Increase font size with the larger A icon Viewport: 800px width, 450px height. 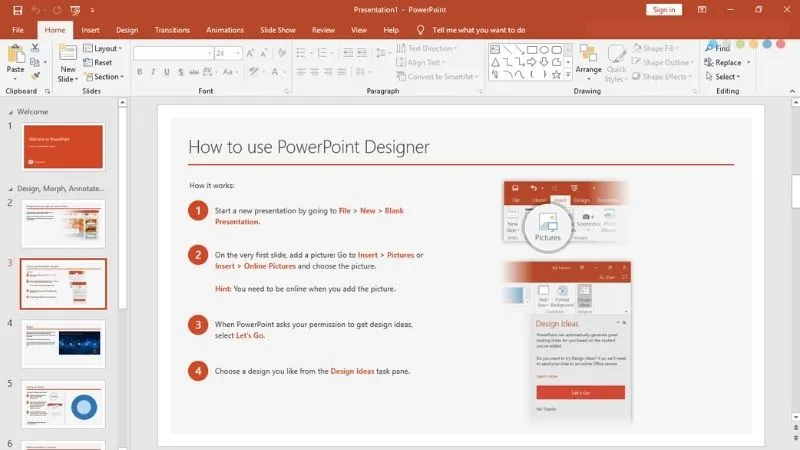250,53
